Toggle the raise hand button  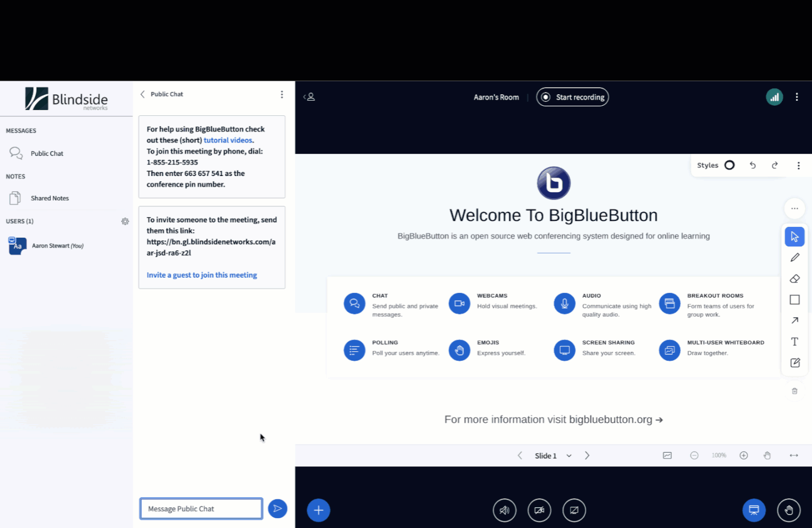[x=789, y=510]
